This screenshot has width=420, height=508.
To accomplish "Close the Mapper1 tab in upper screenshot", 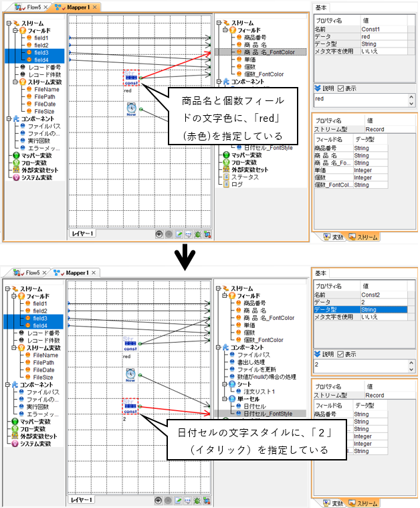I will [94, 7].
